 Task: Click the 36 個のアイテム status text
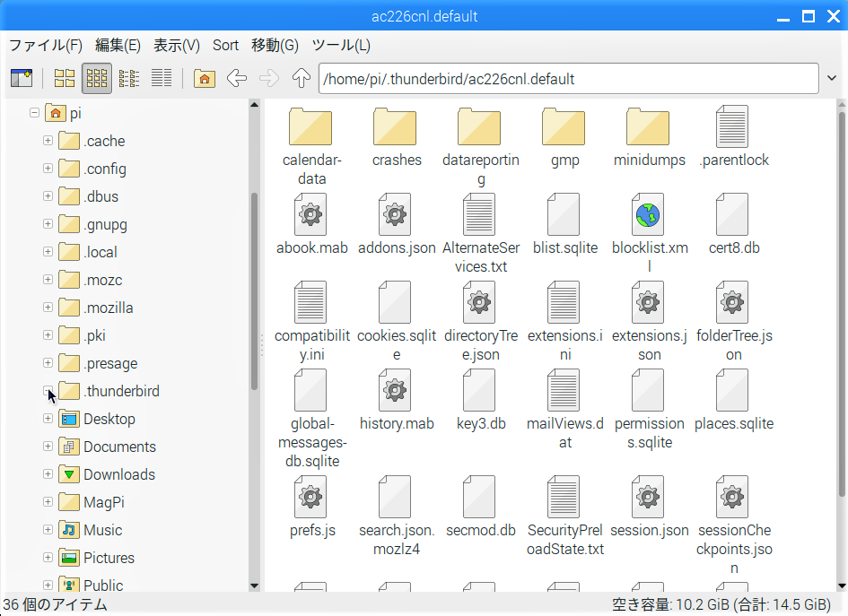point(55,604)
